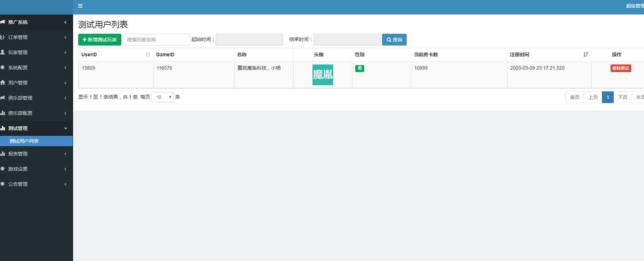The height and width of the screenshot is (261, 644).
Task: Click the GameID column header
Action: pyautogui.click(x=165, y=54)
